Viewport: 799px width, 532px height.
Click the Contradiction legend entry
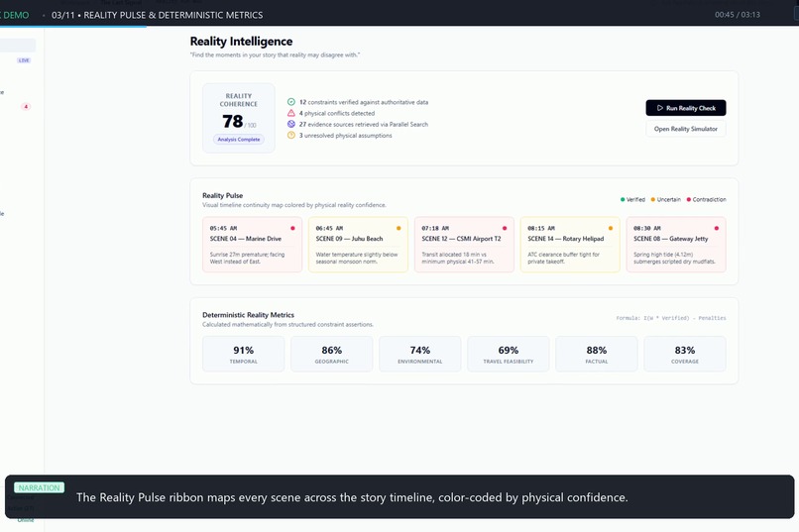point(706,199)
